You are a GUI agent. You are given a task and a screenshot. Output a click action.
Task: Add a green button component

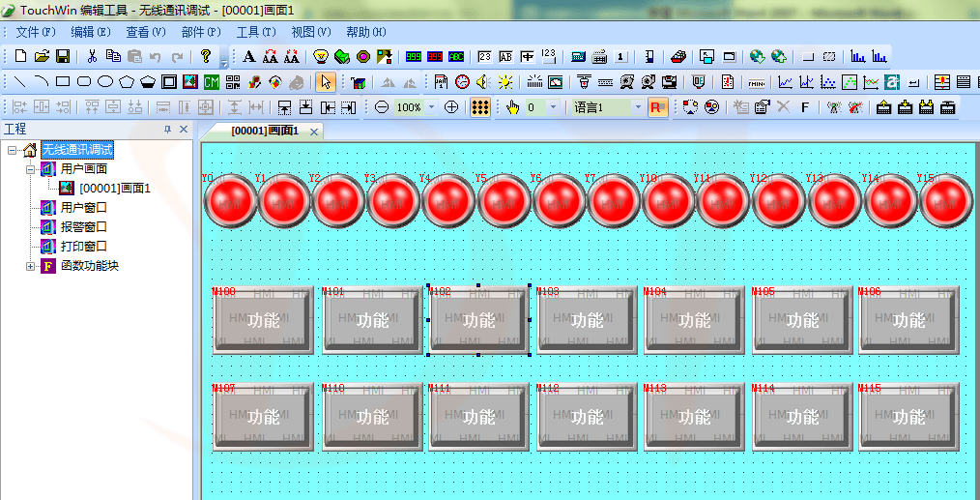tap(342, 57)
